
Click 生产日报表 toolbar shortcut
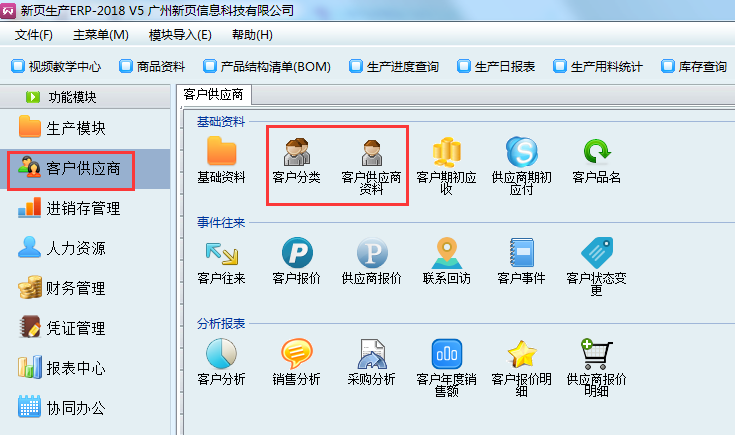pos(496,67)
